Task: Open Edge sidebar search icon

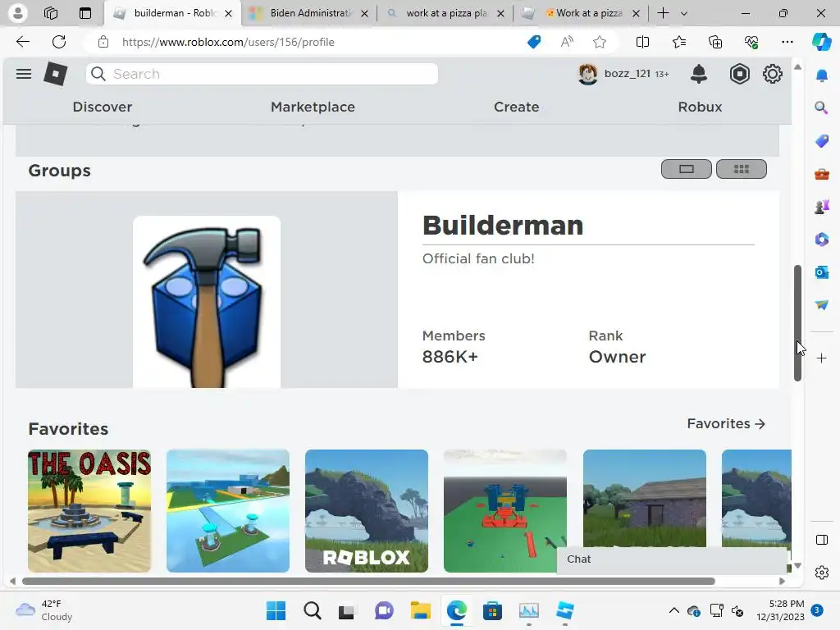Action: [x=821, y=107]
